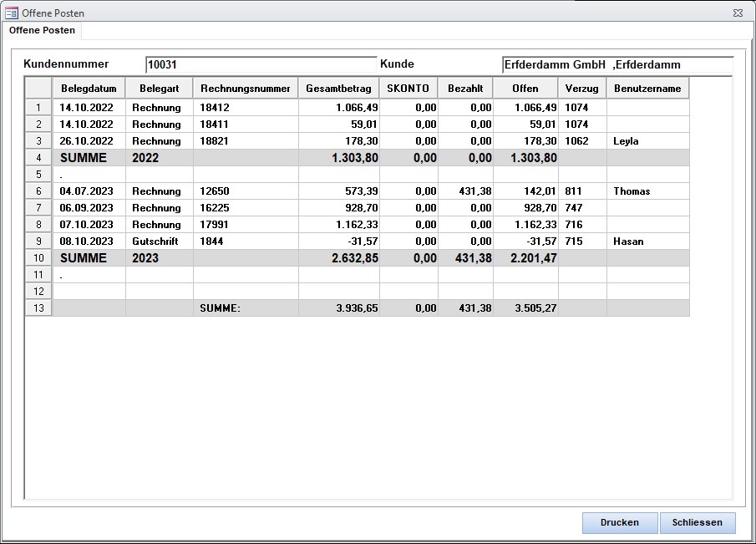The image size is (756, 544).
Task: Click the Drucken button
Action: coord(619,522)
